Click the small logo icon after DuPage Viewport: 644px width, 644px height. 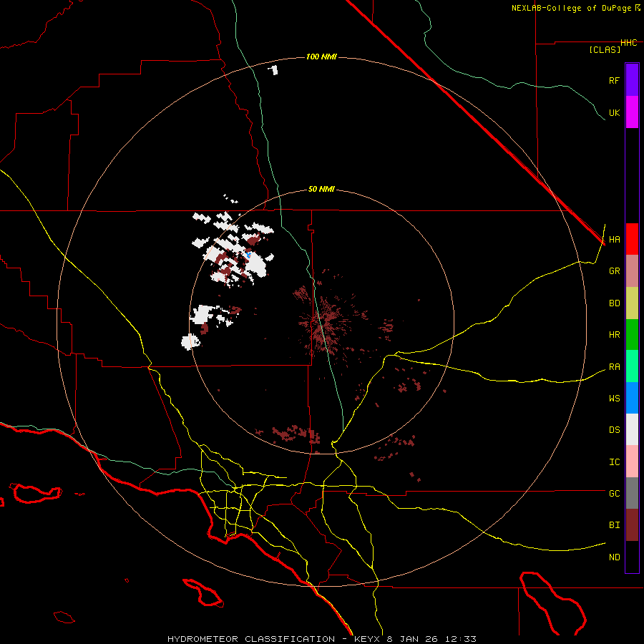638,8
